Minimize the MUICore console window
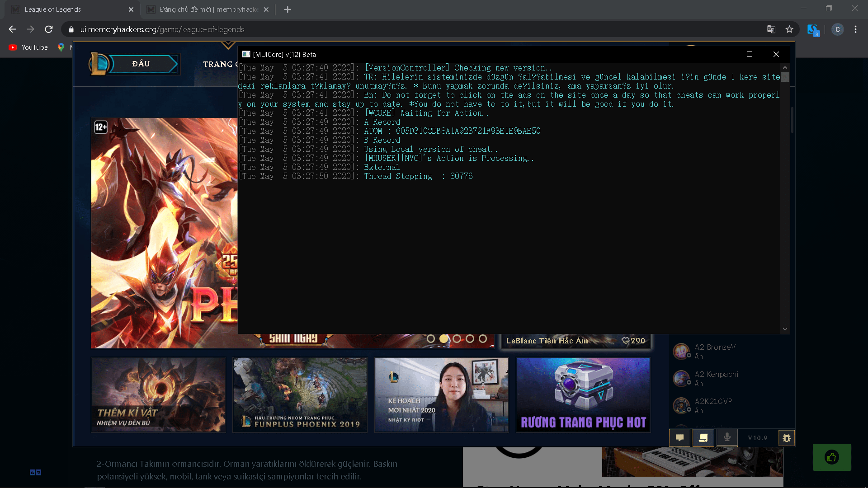 pos(723,54)
